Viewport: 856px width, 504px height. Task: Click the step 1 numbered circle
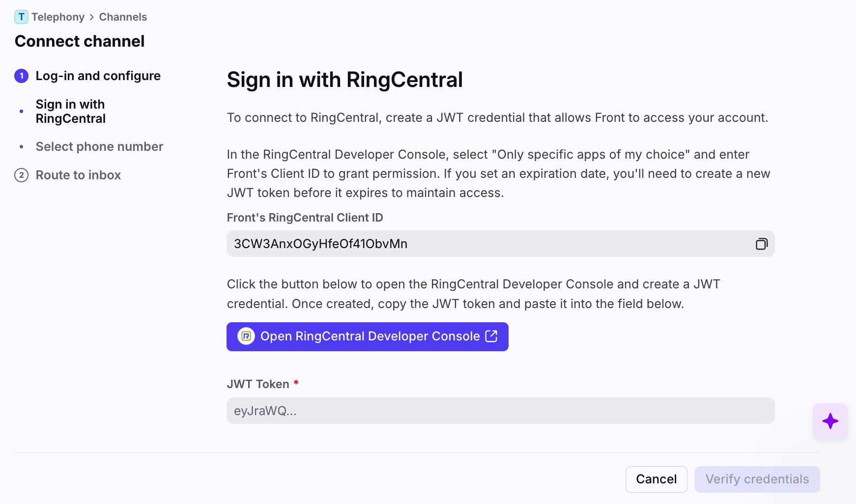point(21,76)
